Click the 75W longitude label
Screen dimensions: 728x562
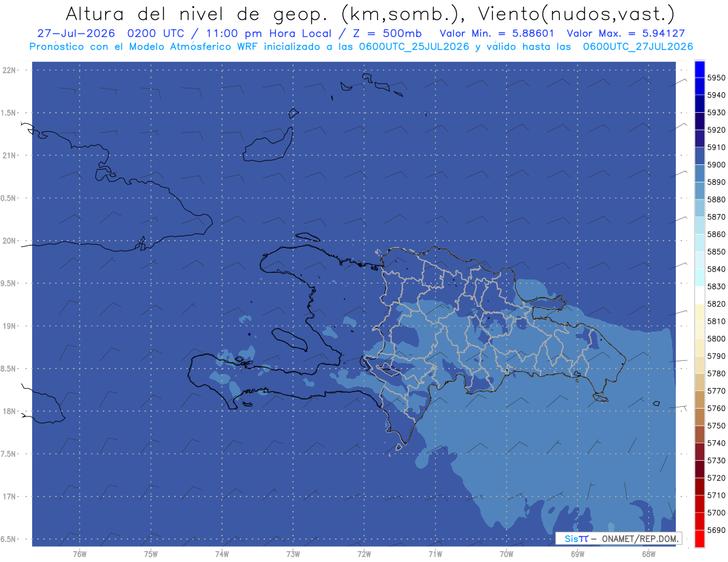point(151,554)
